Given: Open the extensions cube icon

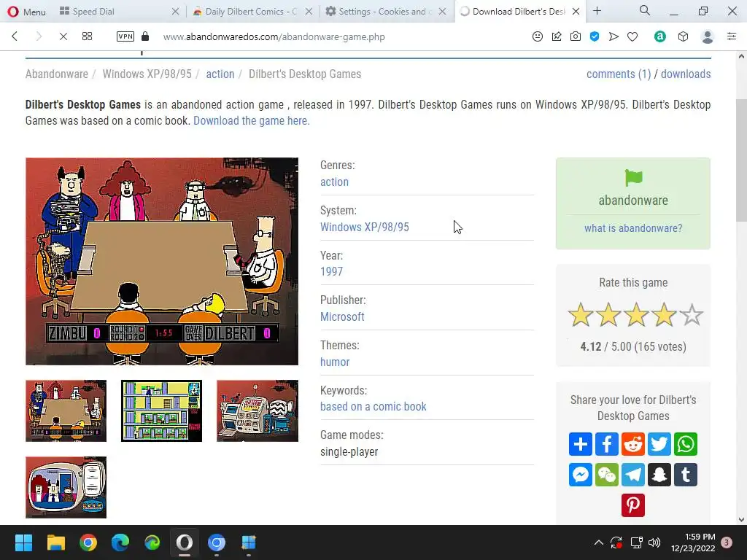Looking at the screenshot, I should [x=683, y=36].
